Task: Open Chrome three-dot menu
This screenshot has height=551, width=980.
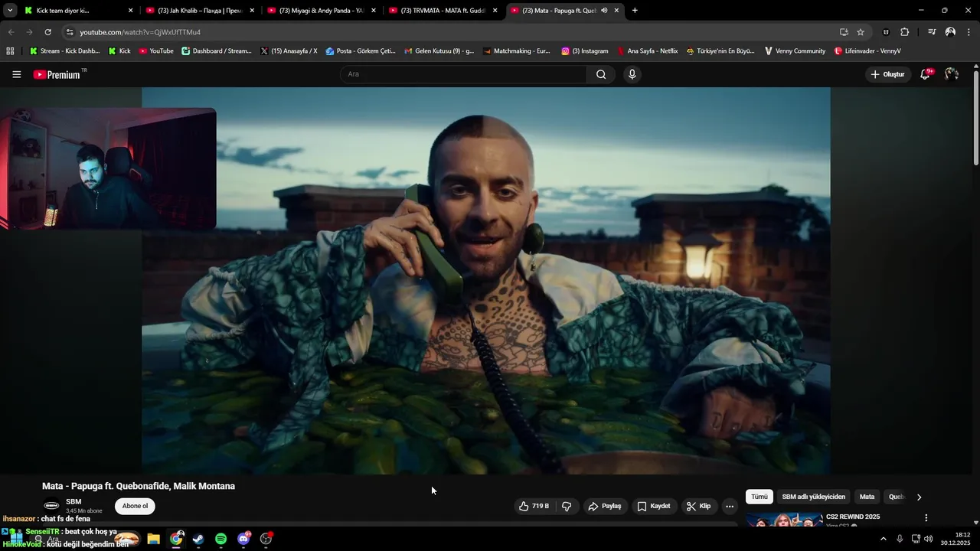Action: pyautogui.click(x=969, y=32)
